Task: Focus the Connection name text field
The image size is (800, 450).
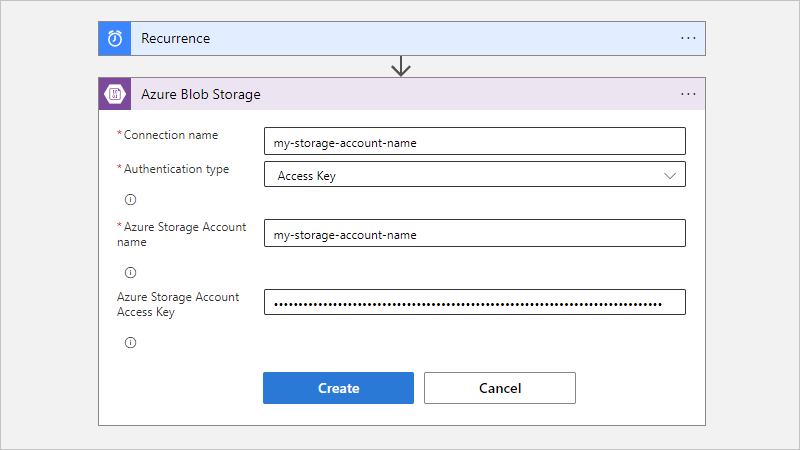Action: 475,142
